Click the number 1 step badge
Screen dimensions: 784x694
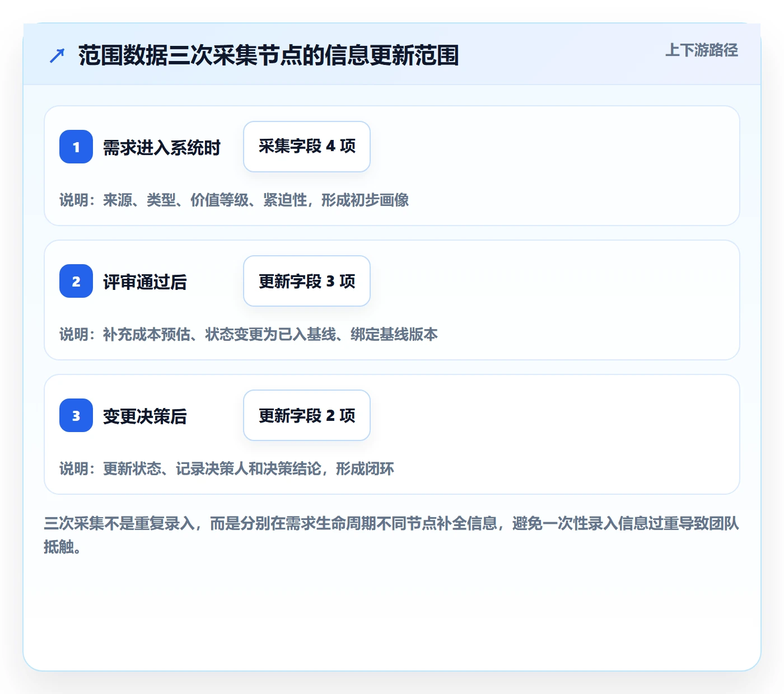[x=76, y=147]
